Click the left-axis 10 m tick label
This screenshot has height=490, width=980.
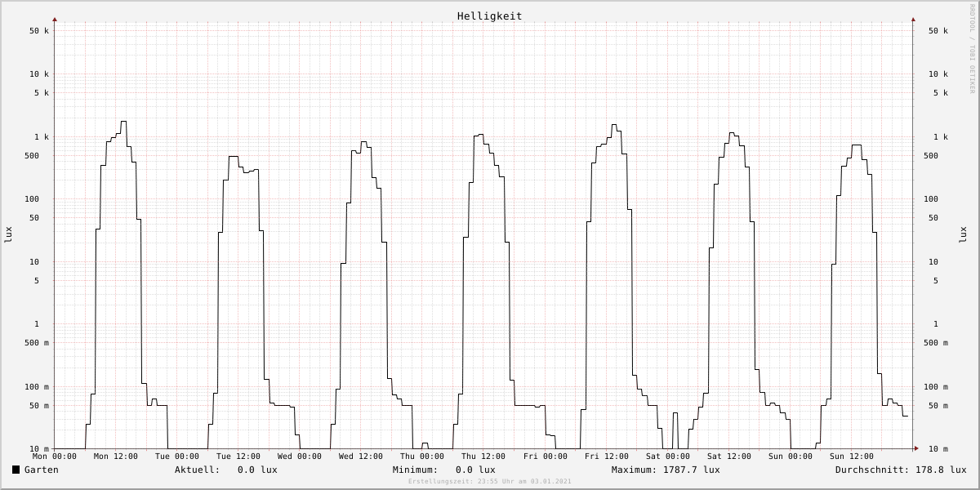(39, 449)
